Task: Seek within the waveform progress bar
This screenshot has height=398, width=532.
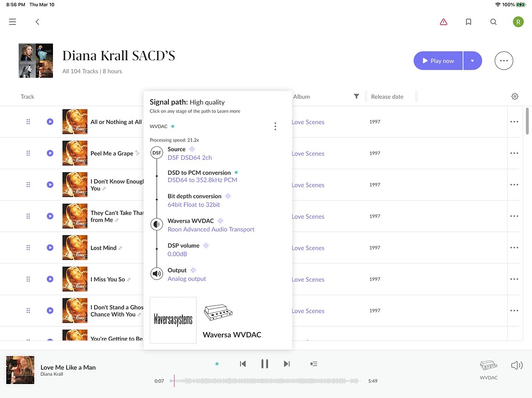Action: pos(268,381)
